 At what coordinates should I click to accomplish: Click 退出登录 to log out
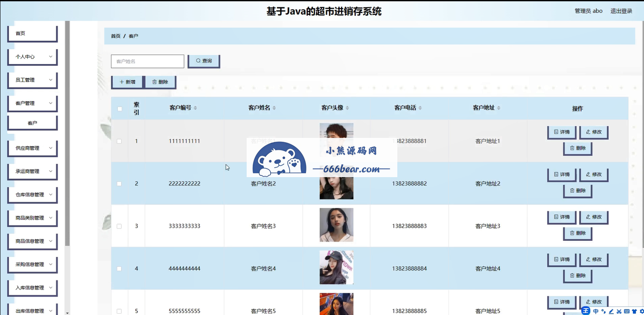point(621,11)
